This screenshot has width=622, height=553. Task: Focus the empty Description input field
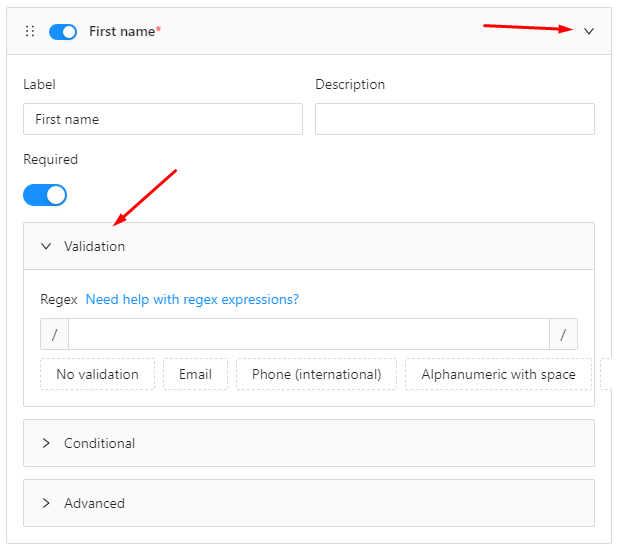(454, 119)
